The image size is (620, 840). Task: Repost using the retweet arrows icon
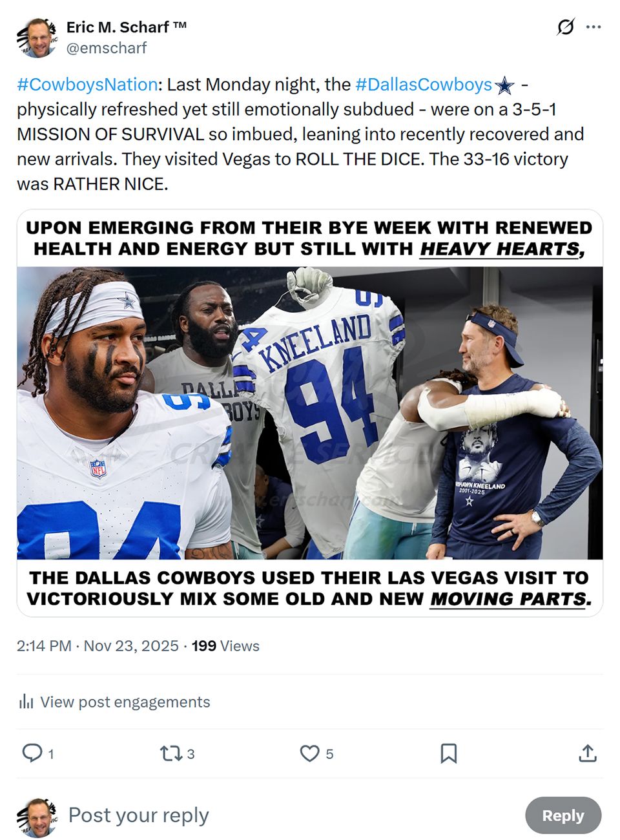[x=171, y=753]
